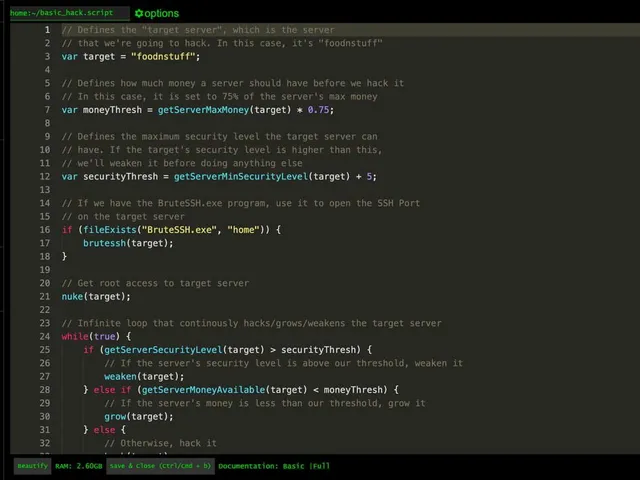This screenshot has width=640, height=480.
Task: Click comment "// Otherwise, hack it"
Action: pos(160,443)
